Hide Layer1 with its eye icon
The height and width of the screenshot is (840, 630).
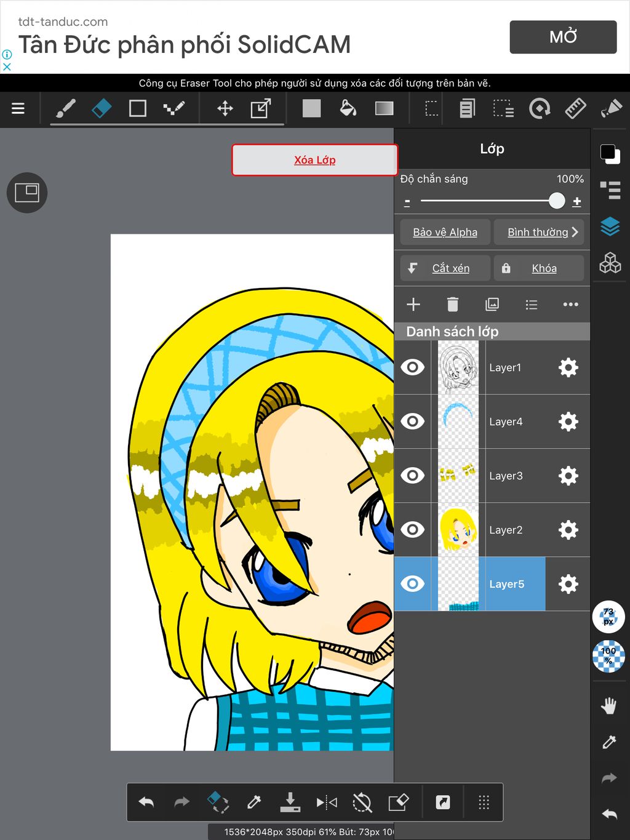coord(413,367)
